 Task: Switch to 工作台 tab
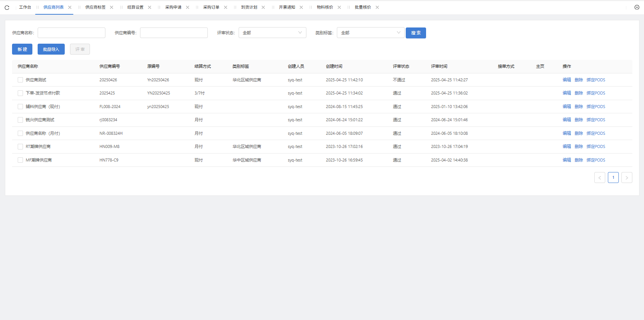[x=25, y=7]
